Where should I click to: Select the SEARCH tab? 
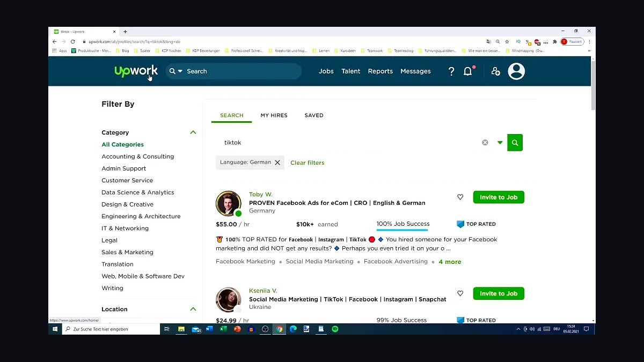[x=232, y=115]
